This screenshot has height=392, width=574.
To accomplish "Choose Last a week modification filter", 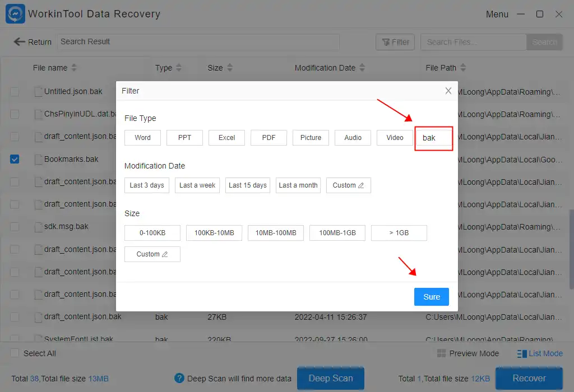I will click(x=197, y=185).
